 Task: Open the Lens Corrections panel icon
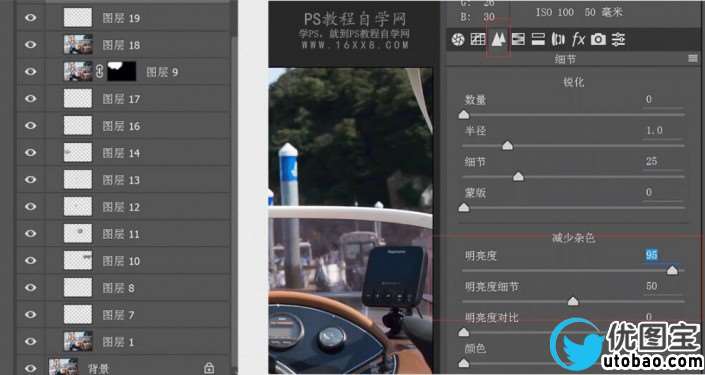pyautogui.click(x=558, y=40)
